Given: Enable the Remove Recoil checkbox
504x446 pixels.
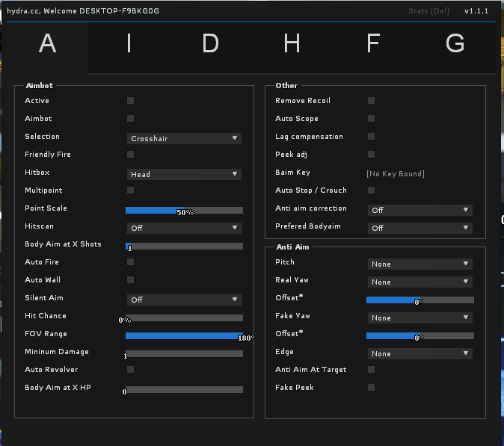Looking at the screenshot, I should (x=372, y=101).
